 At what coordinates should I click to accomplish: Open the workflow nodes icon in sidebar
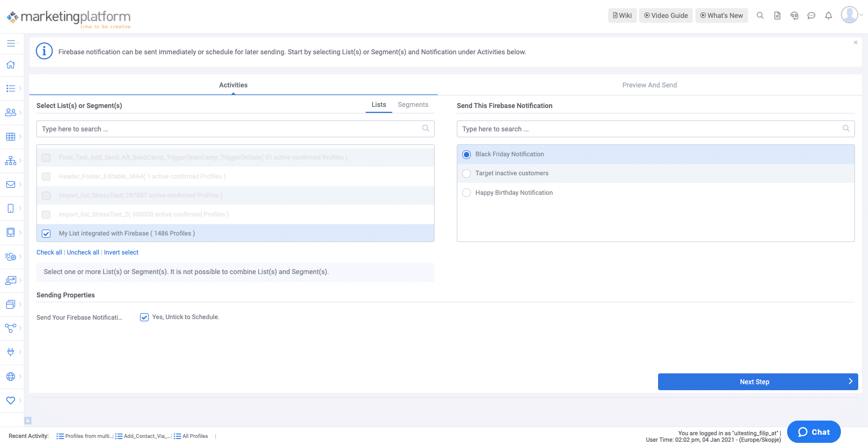coord(10,328)
